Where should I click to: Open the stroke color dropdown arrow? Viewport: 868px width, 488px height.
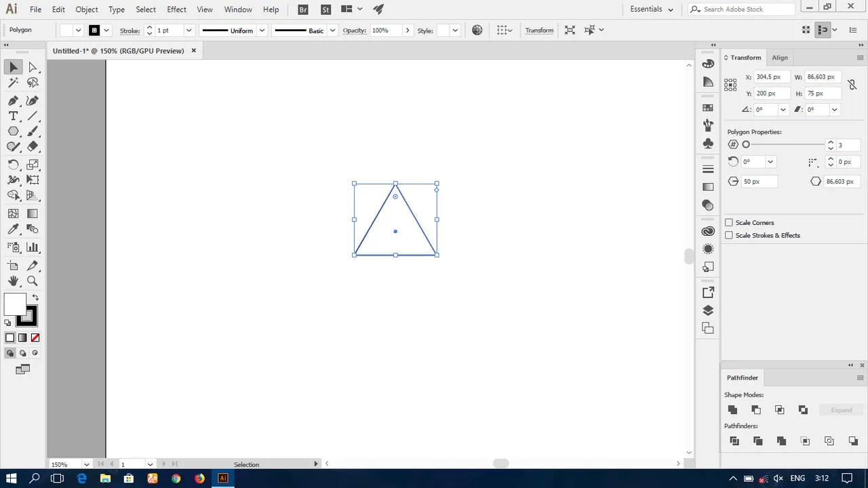coord(106,30)
